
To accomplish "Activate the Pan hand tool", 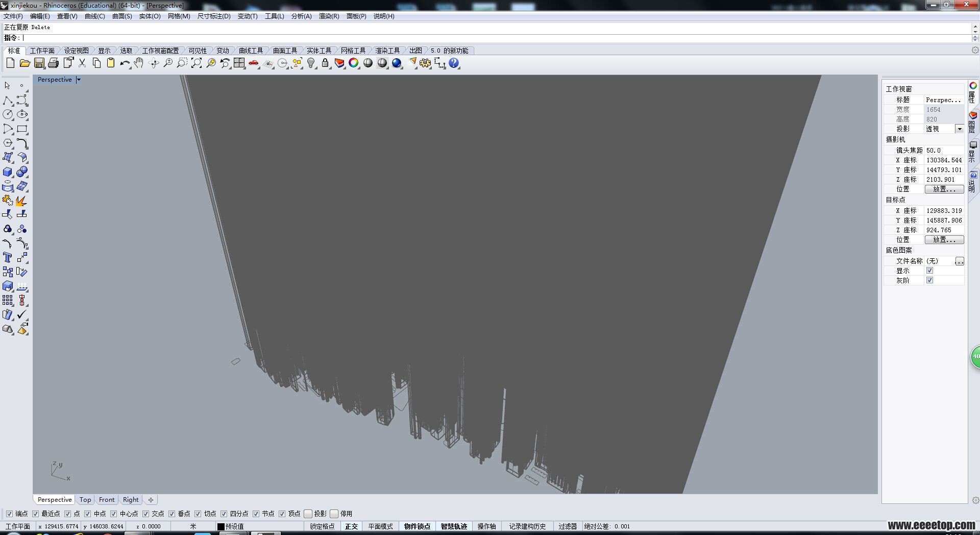I will [x=139, y=63].
